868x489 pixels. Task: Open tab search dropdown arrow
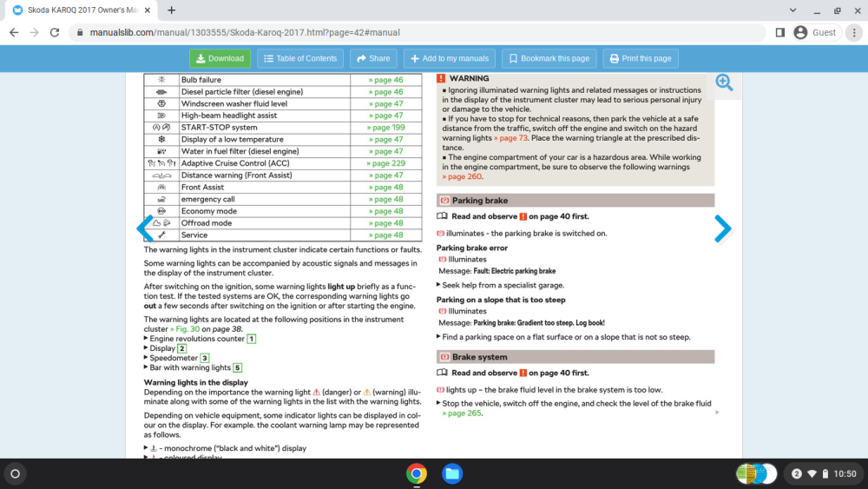click(x=792, y=10)
